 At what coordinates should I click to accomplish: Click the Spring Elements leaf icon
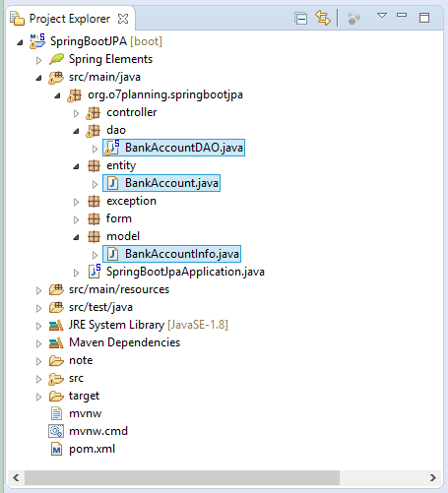pos(56,59)
